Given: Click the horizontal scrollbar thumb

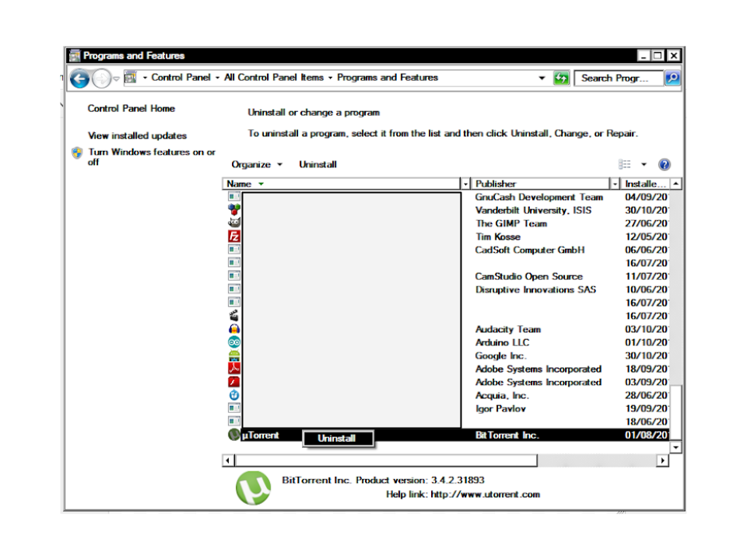Looking at the screenshot, I should pyautogui.click(x=386, y=460).
